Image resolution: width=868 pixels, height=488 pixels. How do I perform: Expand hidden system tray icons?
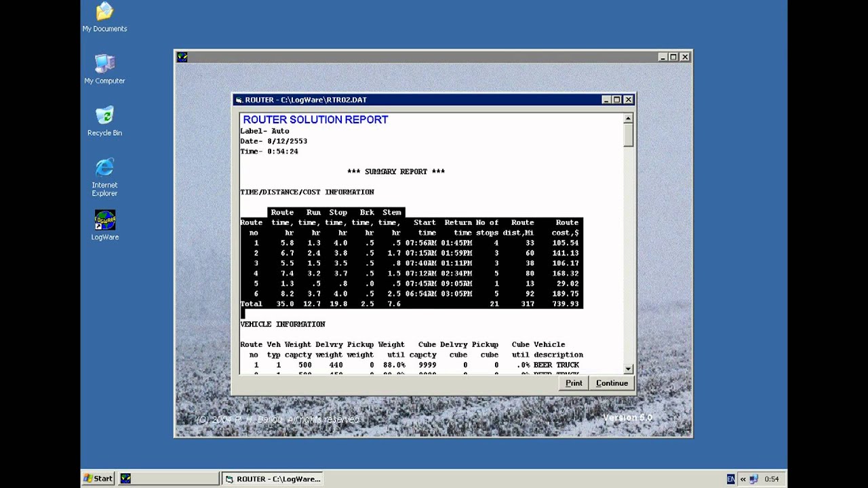point(743,479)
